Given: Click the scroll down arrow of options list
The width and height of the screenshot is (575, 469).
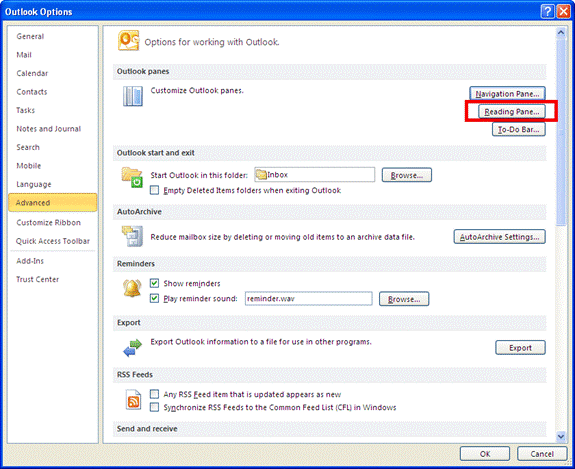Looking at the screenshot, I should [561, 436].
